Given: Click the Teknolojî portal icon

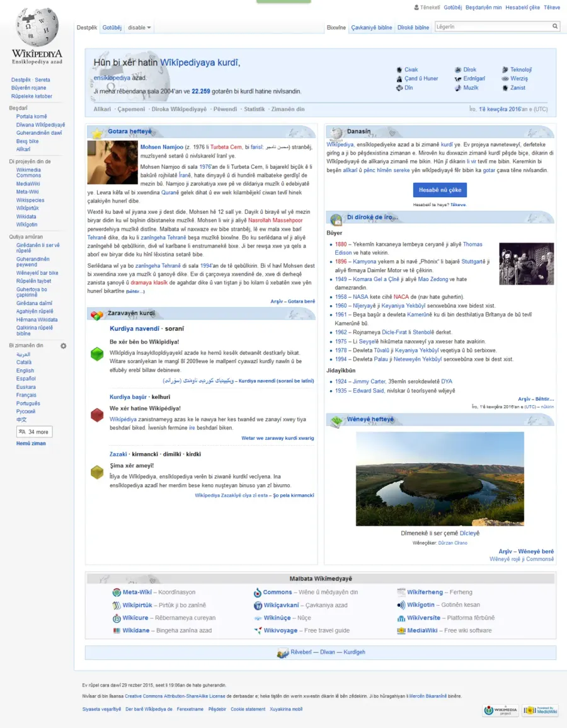Looking at the screenshot, I should click(505, 69).
